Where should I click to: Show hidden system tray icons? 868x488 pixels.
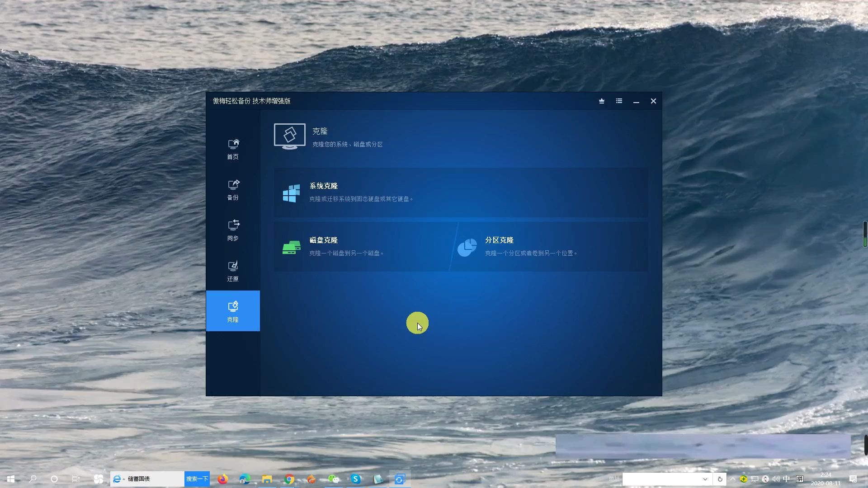coord(733,479)
